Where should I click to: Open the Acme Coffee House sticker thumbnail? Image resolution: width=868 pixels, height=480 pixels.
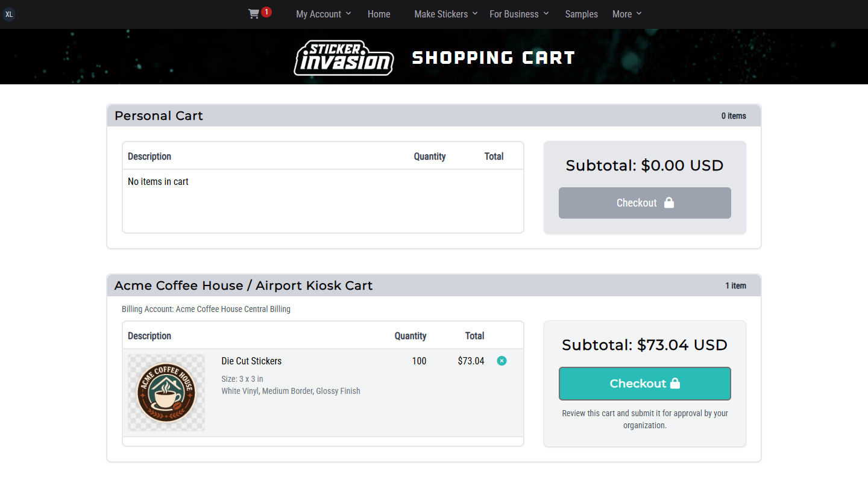point(166,393)
